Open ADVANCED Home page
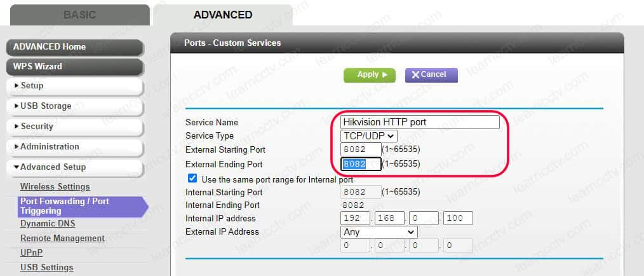 (74, 47)
